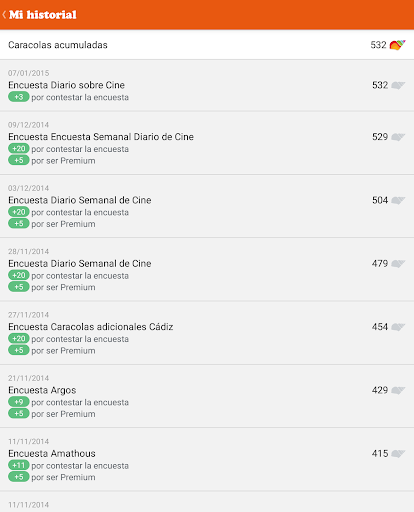Tap the gray shell icon beside 454
Viewport: 414px width, 512px height.
(x=398, y=327)
